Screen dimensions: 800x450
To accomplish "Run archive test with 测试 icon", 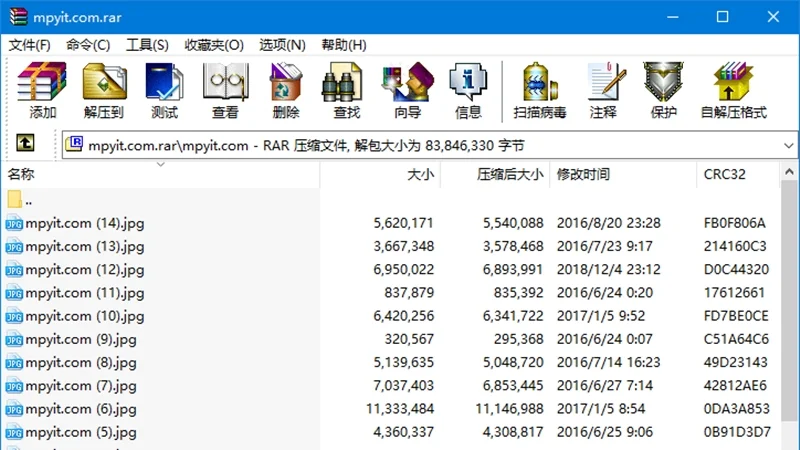I will pos(164,82).
